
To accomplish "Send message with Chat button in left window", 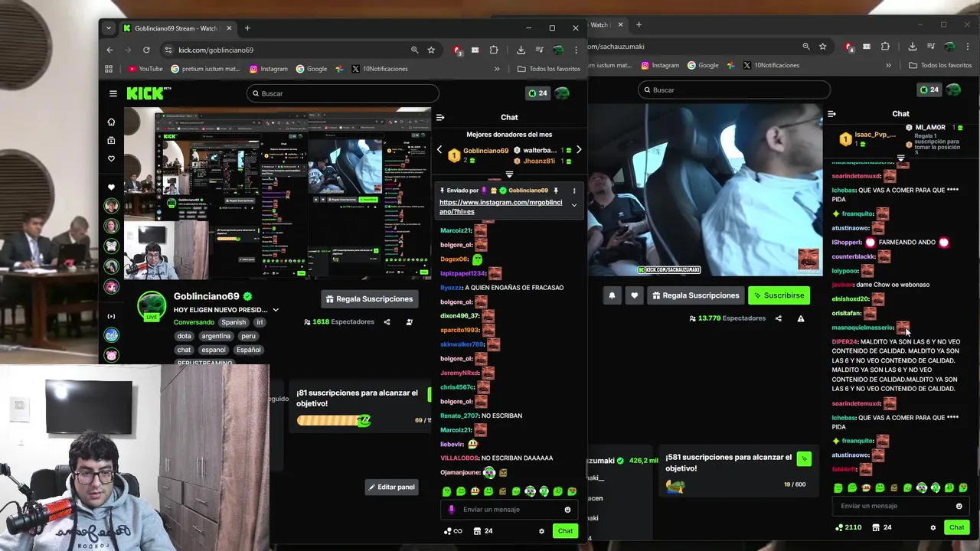I will click(x=565, y=531).
